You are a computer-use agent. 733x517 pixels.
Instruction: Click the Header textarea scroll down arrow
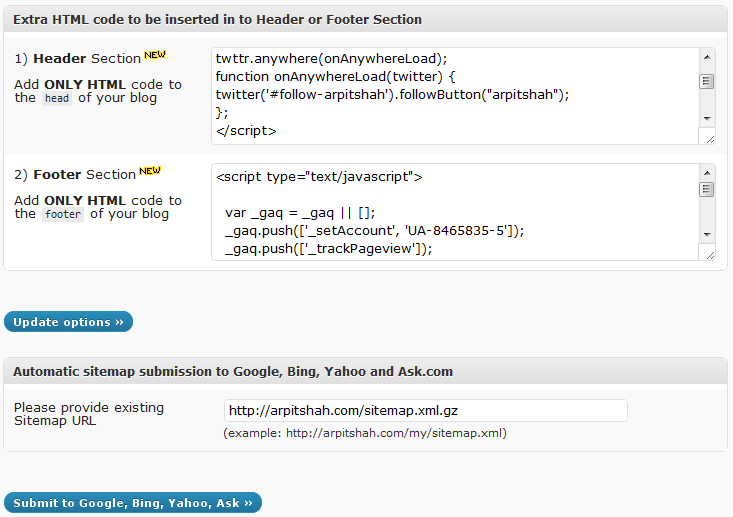point(707,119)
